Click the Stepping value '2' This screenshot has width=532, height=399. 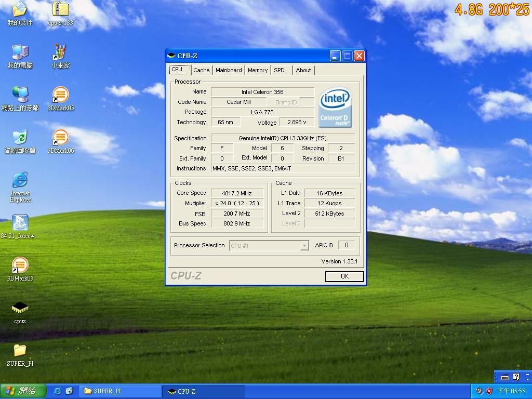click(x=341, y=148)
